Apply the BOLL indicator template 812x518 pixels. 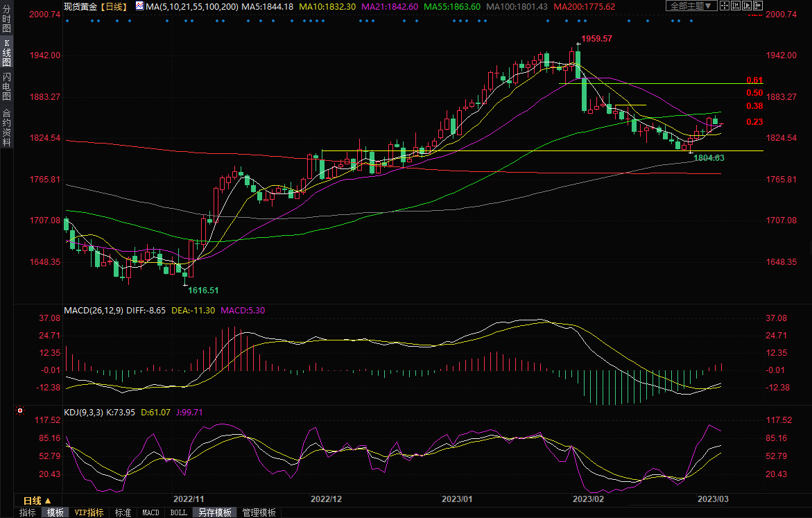(178, 512)
